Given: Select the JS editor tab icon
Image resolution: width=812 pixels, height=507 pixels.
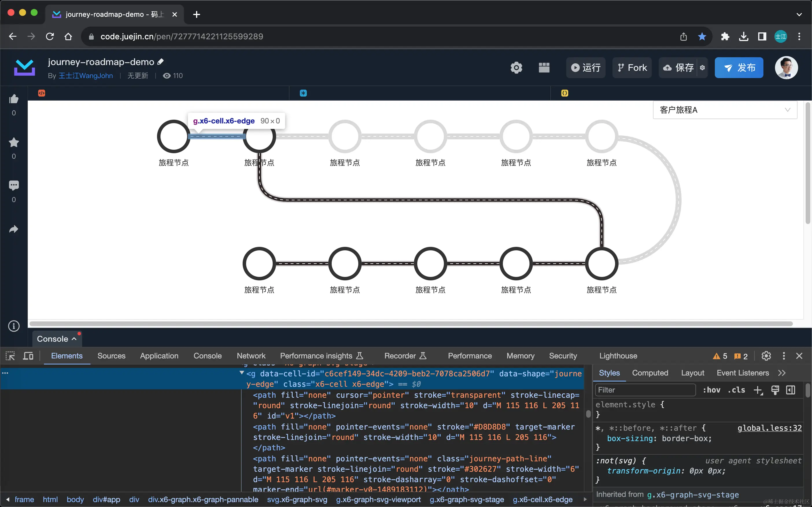Looking at the screenshot, I should pyautogui.click(x=564, y=93).
